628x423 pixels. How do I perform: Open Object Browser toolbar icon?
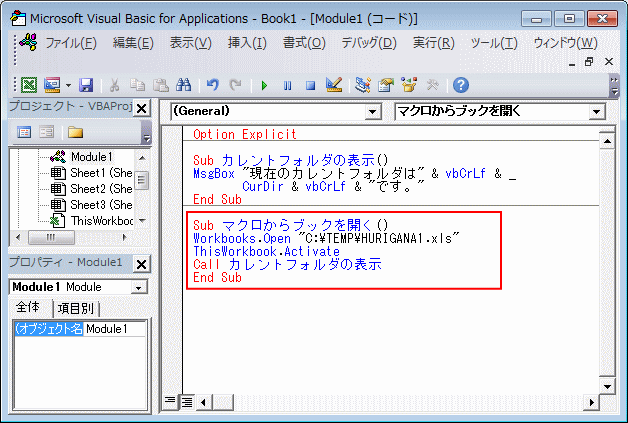[409, 85]
